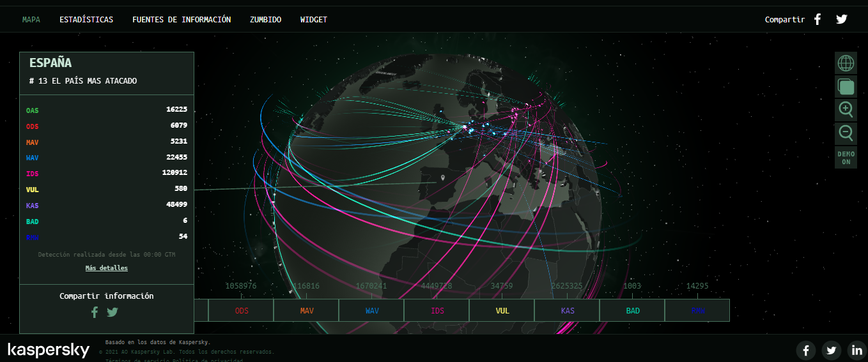Share on Facebook in top bar

point(818,19)
